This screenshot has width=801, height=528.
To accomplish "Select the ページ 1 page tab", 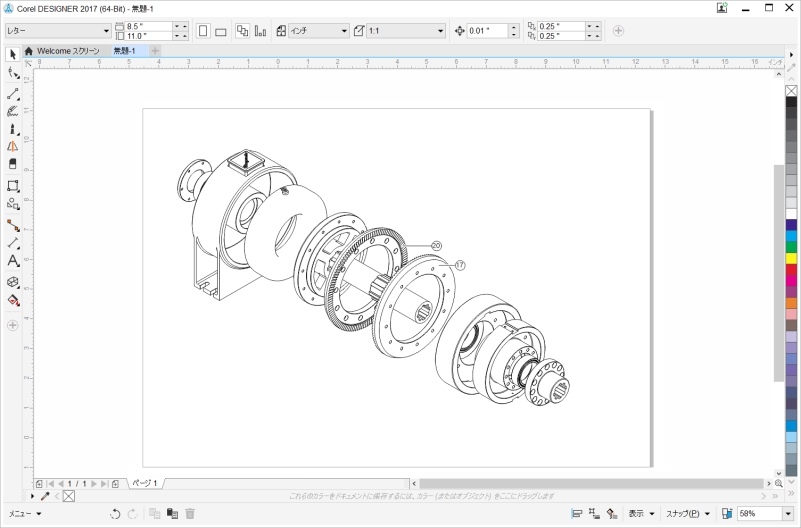I will 145,483.
